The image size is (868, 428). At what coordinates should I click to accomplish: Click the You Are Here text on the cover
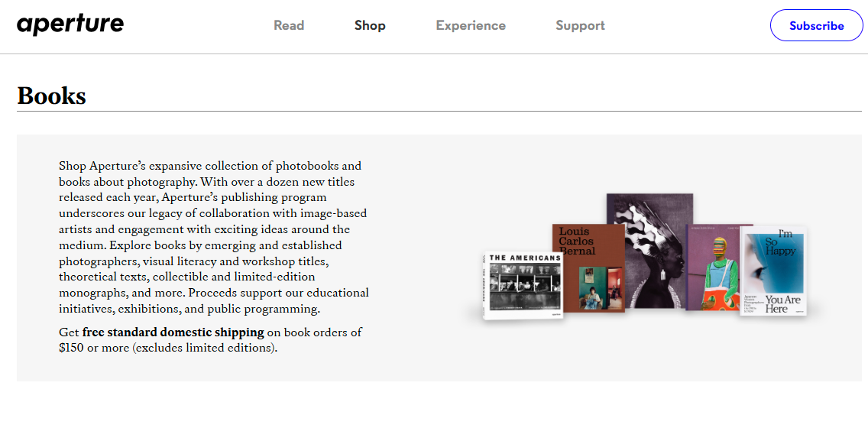click(783, 304)
